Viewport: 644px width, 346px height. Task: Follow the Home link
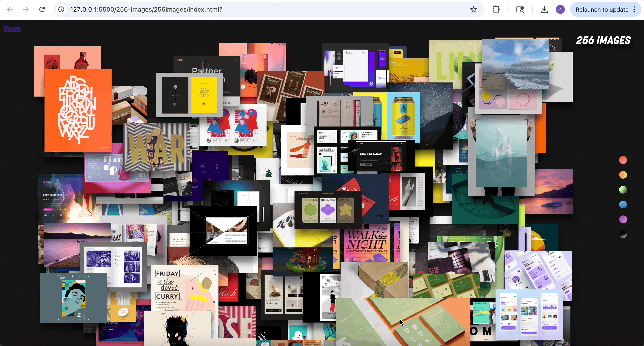point(12,28)
